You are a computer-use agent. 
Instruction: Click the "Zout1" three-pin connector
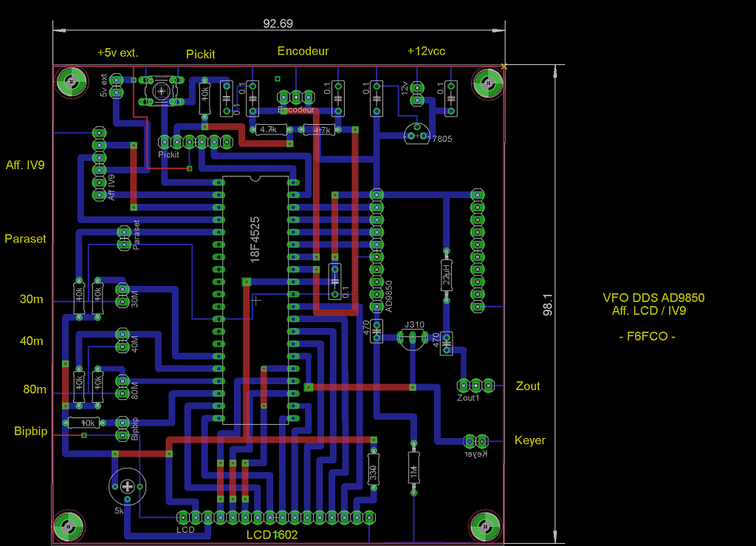tap(475, 386)
